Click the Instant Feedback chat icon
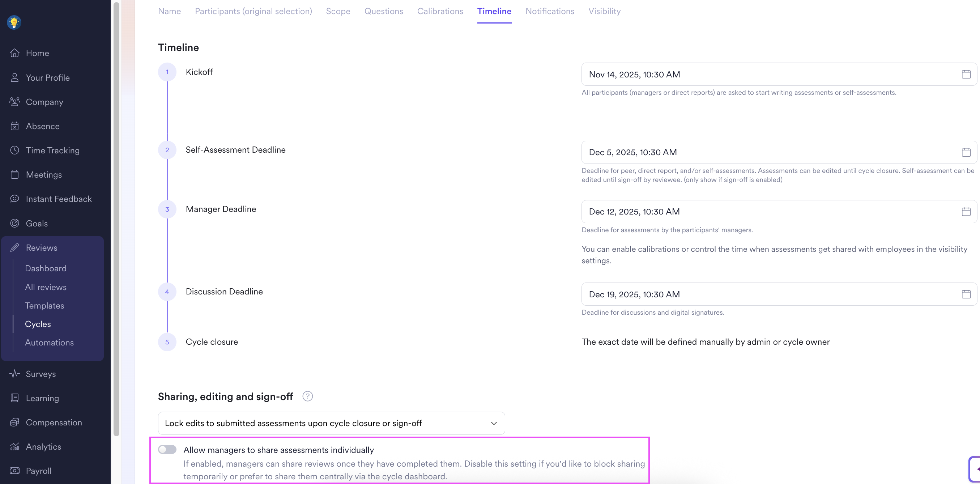Viewport: 980px width, 484px height. pyautogui.click(x=14, y=199)
